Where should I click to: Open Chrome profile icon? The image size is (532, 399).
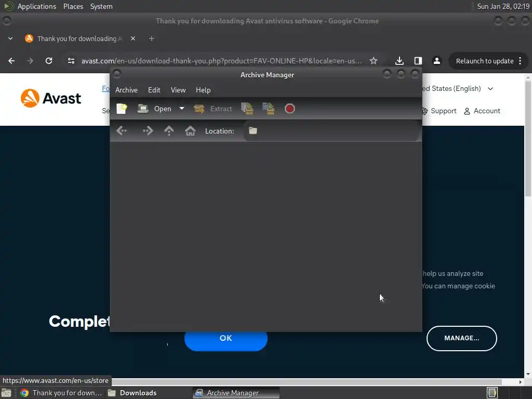pyautogui.click(x=436, y=61)
